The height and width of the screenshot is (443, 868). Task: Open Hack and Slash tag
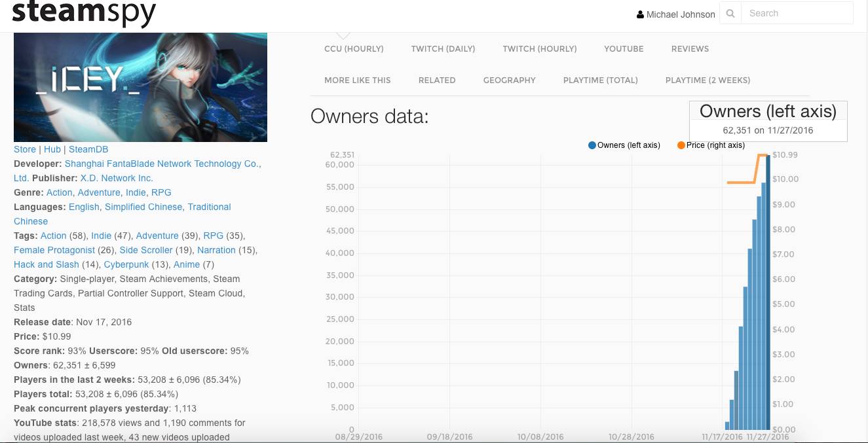click(46, 264)
